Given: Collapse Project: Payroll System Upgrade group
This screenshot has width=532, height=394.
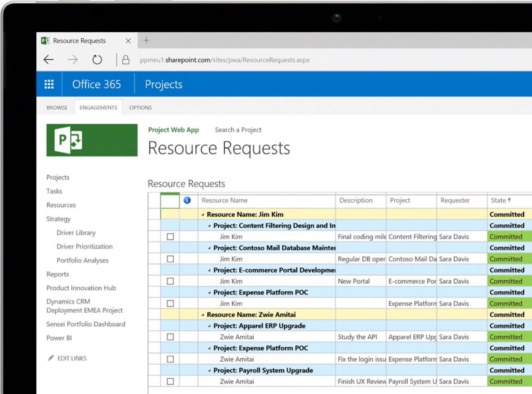Looking at the screenshot, I should [x=210, y=370].
